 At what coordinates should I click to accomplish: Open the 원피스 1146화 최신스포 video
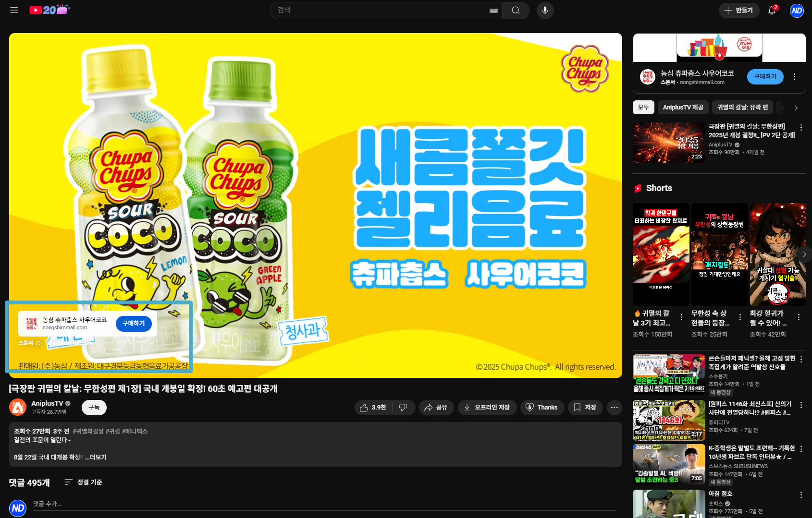pyautogui.click(x=669, y=421)
